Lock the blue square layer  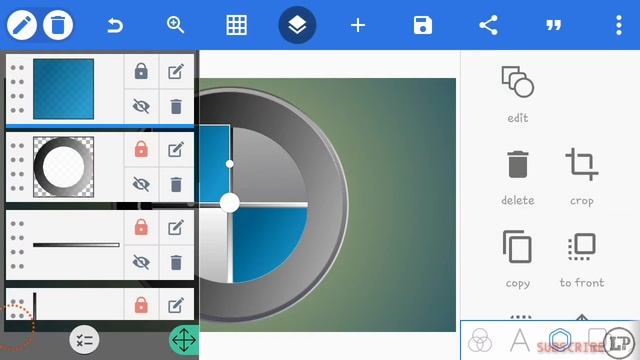pos(141,71)
